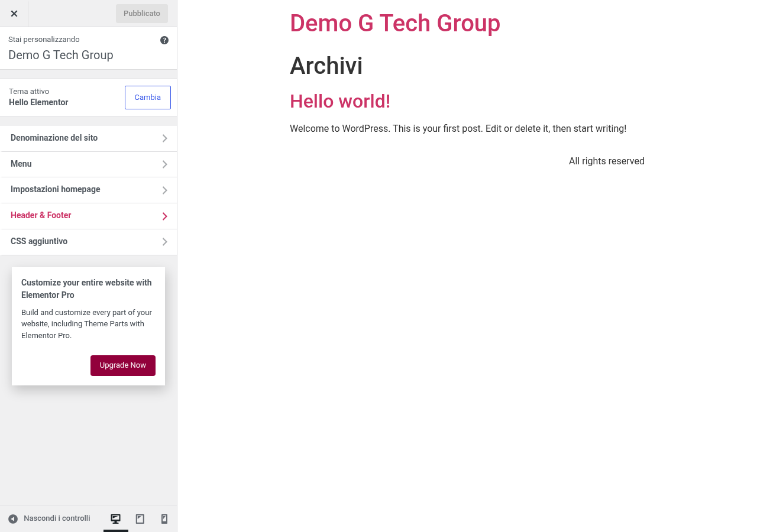757x532 pixels.
Task: Click the 'Build and customize every part' paragraph
Action: tap(87, 324)
